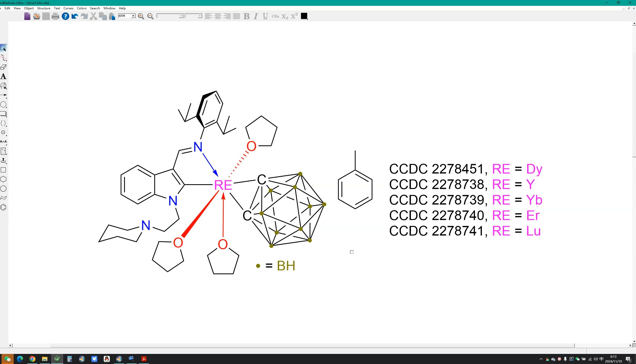
Task: Open the Structure menu
Action: [x=44, y=8]
